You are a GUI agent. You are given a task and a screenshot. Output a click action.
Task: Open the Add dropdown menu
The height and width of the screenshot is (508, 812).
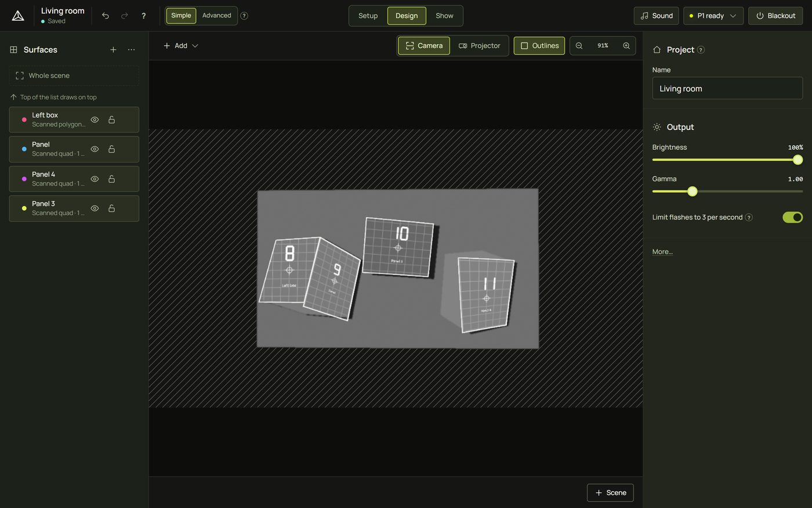point(181,46)
